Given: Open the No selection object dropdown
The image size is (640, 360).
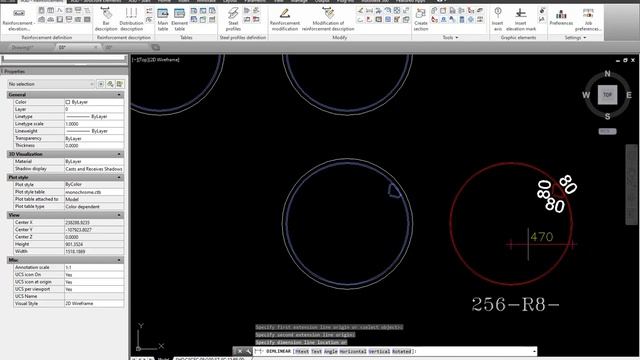Looking at the screenshot, I should tap(51, 84).
